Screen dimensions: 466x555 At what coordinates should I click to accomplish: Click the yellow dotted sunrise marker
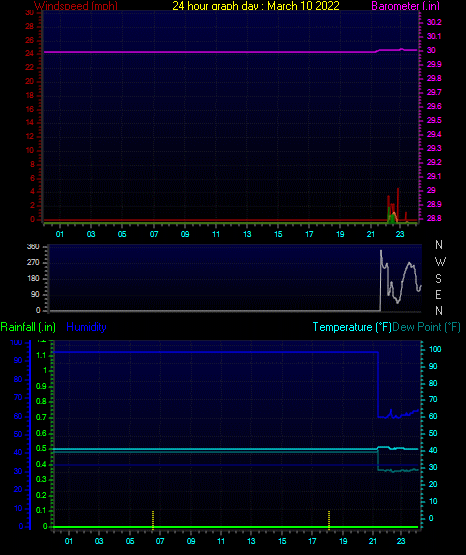click(x=153, y=520)
